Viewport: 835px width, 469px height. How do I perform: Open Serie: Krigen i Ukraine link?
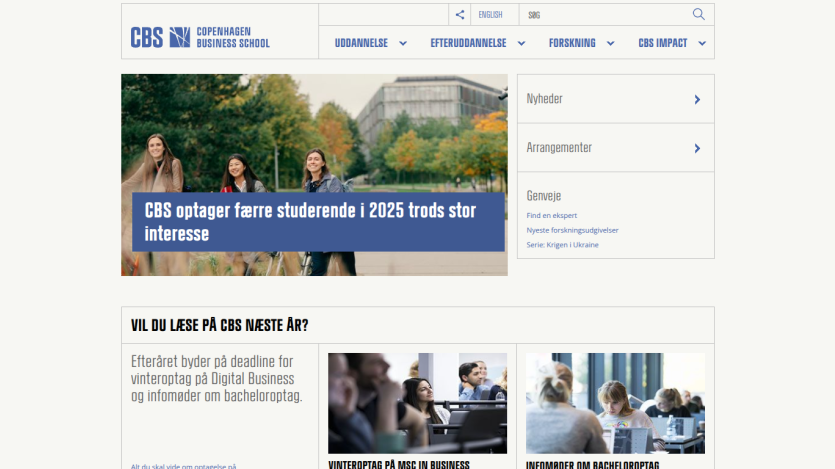562,245
